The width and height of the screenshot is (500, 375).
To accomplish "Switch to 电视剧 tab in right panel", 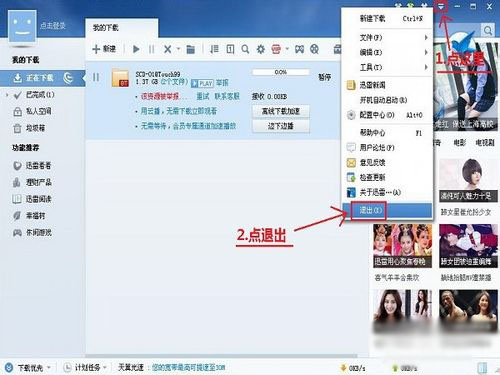I will coord(485,143).
